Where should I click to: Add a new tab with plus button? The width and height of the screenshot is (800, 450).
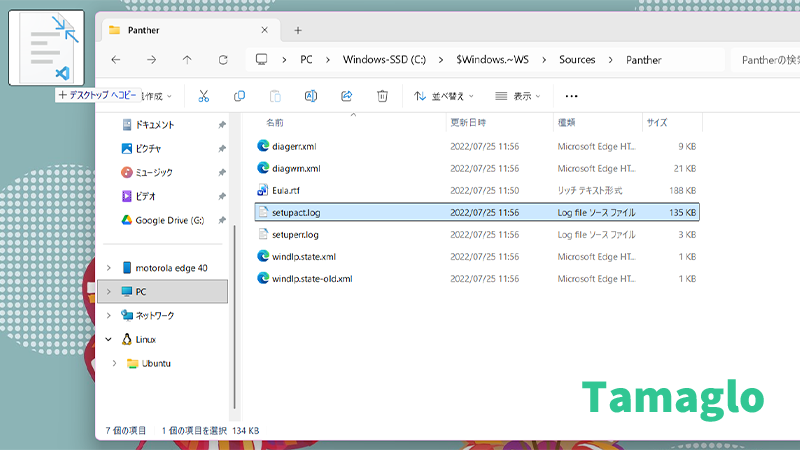click(297, 30)
